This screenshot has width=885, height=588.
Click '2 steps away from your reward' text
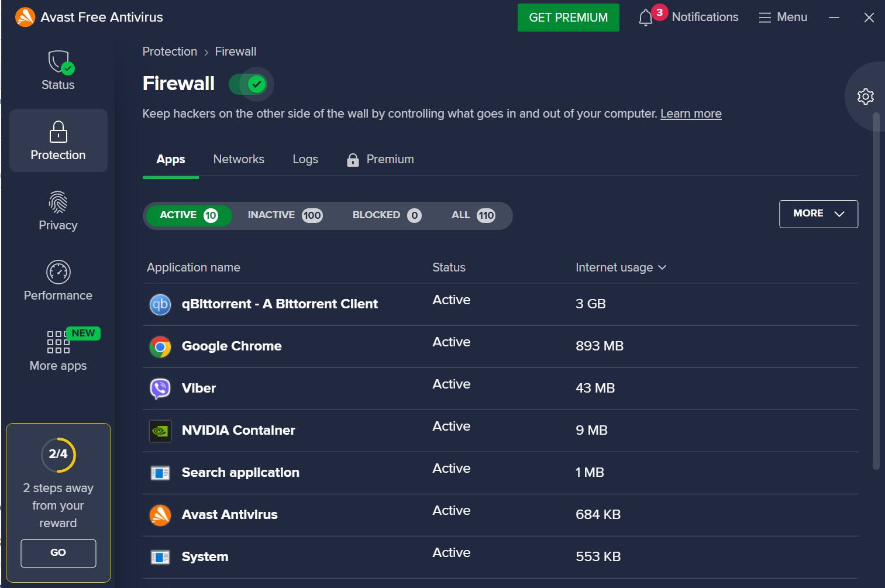58,506
